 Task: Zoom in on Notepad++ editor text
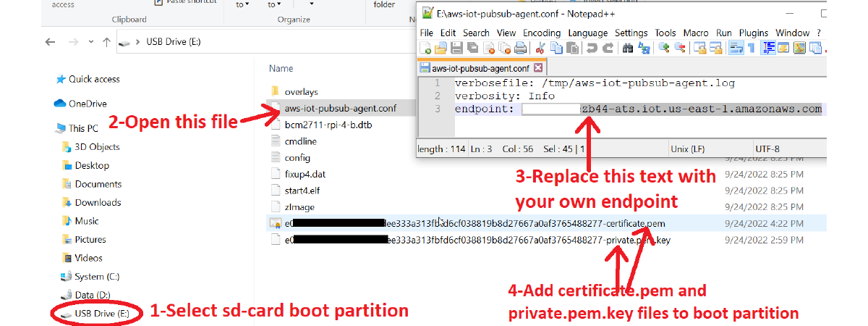663,48
